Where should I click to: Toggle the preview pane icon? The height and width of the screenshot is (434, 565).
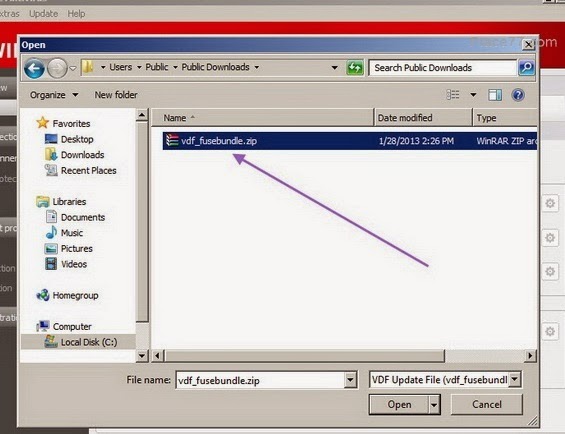[x=495, y=95]
